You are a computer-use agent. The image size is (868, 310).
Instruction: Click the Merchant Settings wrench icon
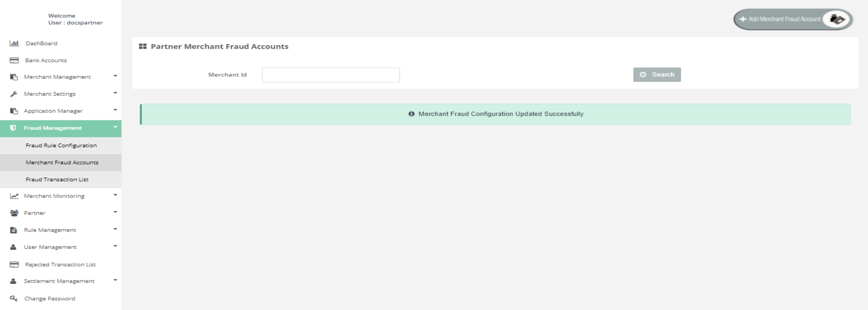pyautogui.click(x=14, y=94)
